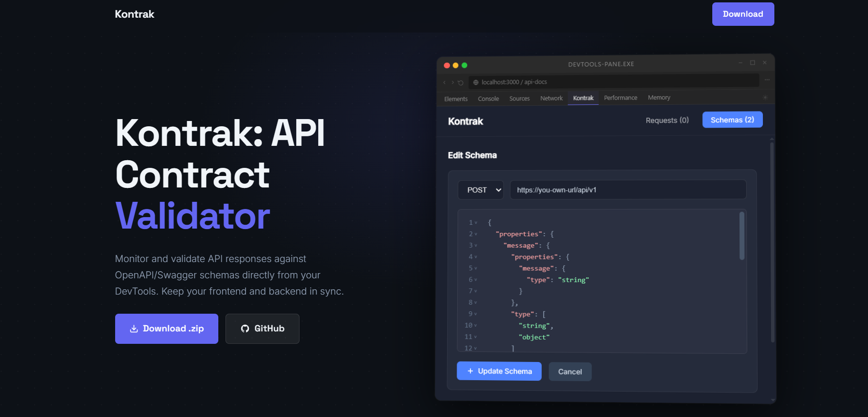
Task: Click the code editor's vertical scrollbar thumb
Action: point(741,236)
